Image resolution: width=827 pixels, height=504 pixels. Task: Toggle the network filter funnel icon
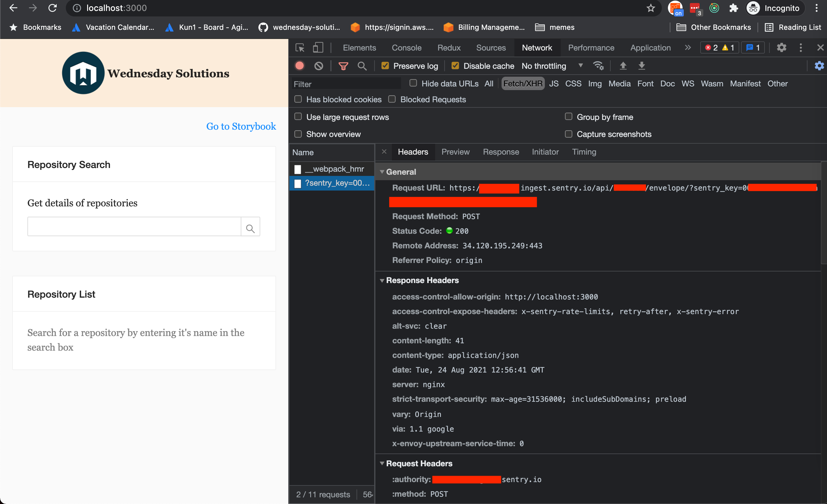[x=343, y=66]
